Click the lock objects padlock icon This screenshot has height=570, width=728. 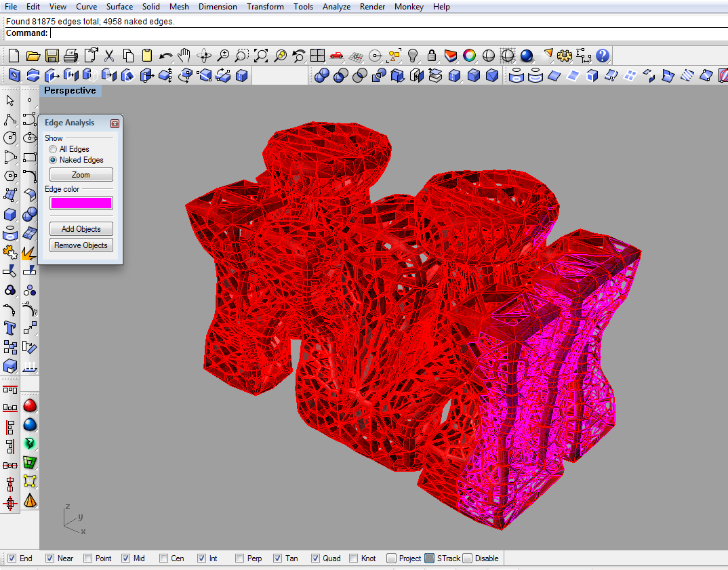coord(431,56)
